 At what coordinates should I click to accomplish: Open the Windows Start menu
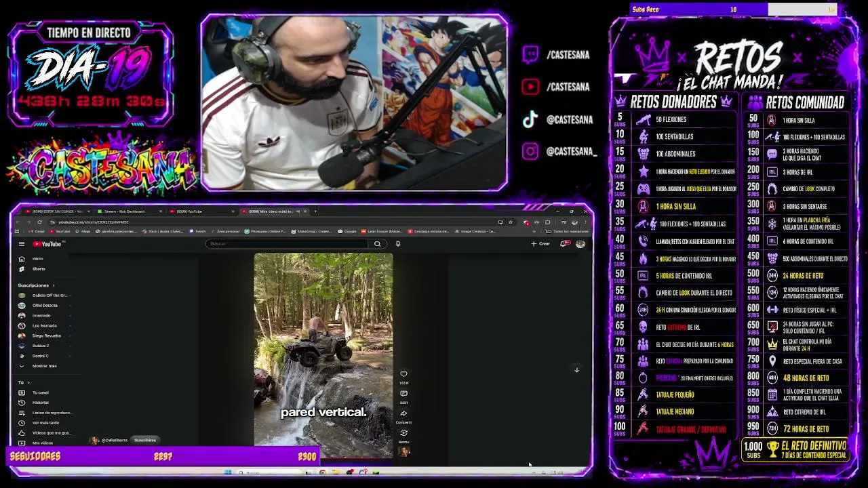(x=228, y=472)
